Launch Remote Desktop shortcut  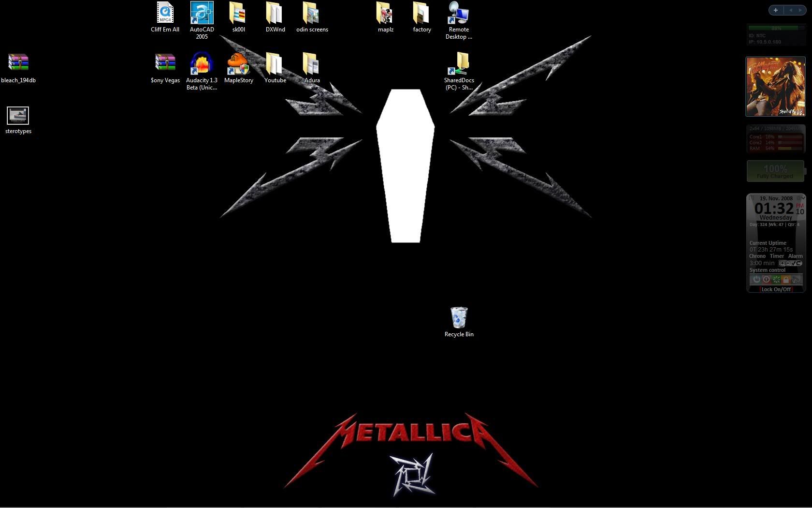(x=459, y=21)
